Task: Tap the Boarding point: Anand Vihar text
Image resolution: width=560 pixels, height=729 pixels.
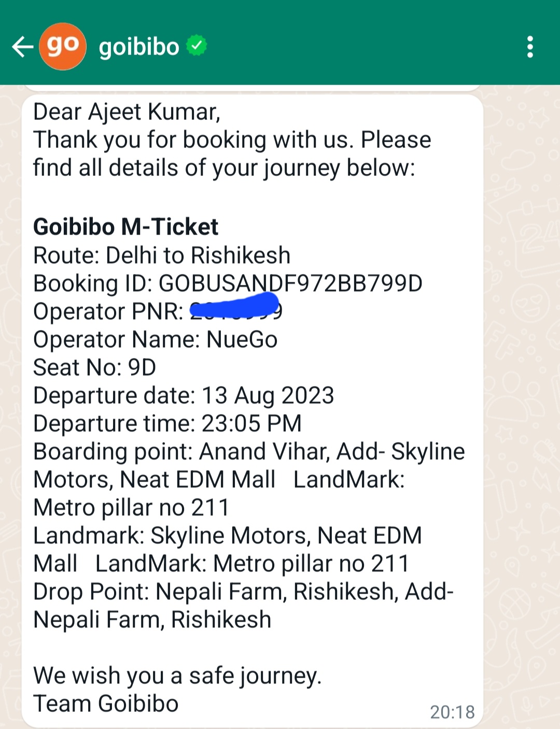Action: [181, 452]
